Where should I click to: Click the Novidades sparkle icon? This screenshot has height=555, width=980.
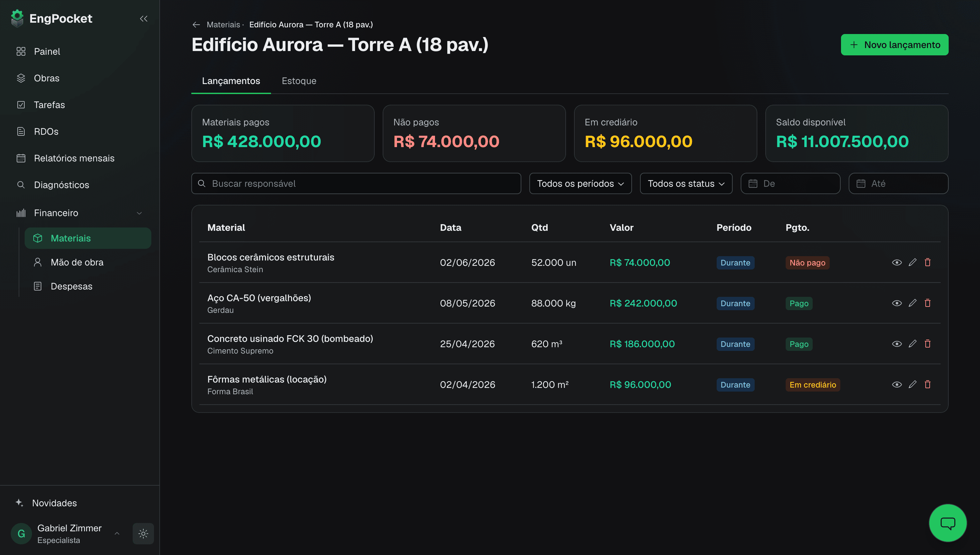[x=19, y=503]
